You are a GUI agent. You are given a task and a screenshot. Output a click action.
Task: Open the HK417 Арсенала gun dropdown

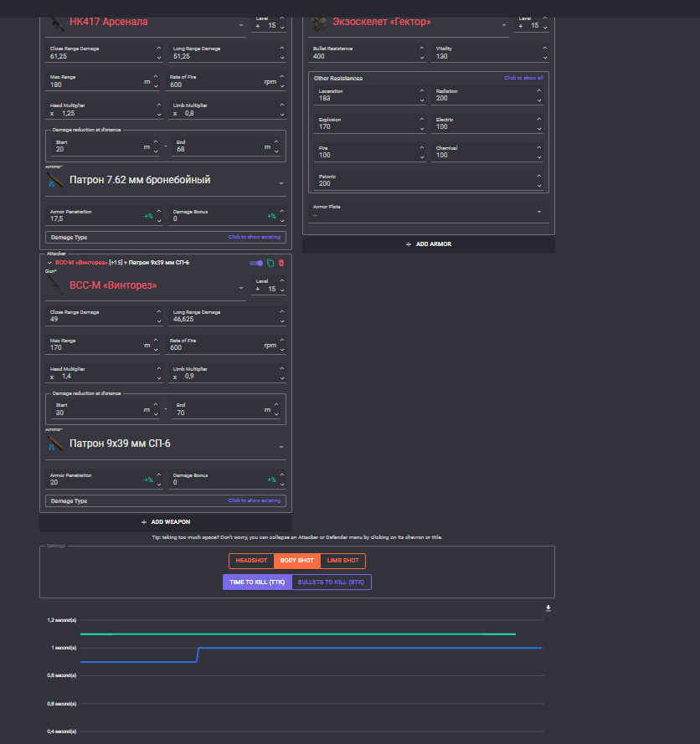click(241, 25)
